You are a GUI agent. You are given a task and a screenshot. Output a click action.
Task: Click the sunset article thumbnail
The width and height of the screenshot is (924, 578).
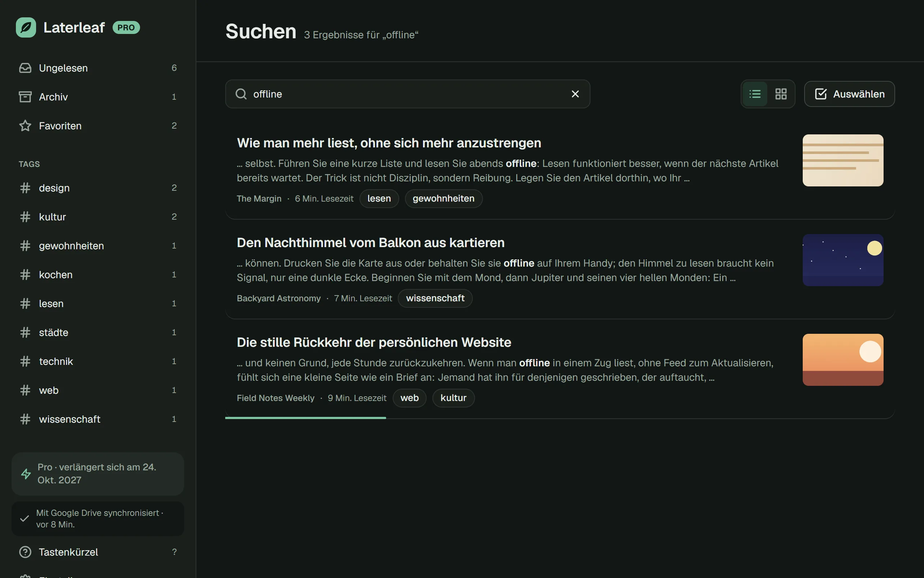coord(843,360)
